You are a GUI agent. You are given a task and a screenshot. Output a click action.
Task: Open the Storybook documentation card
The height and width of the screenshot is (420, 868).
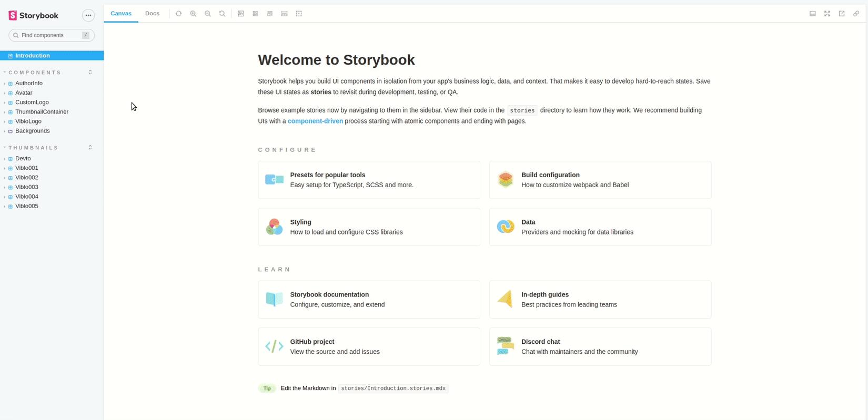(x=369, y=300)
